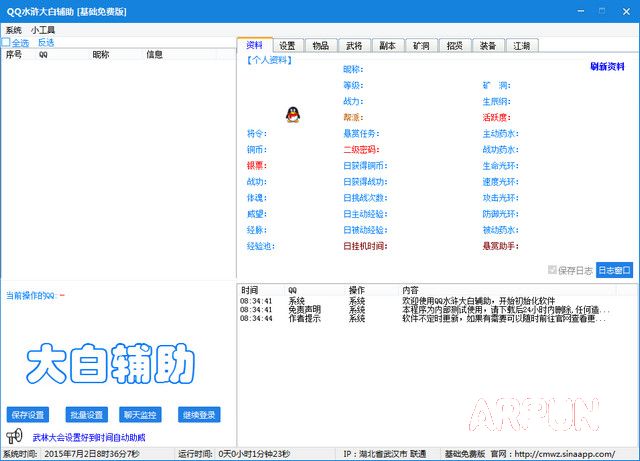The image size is (640, 461).
Task: Click the 活跃度 label
Action: (x=497, y=118)
